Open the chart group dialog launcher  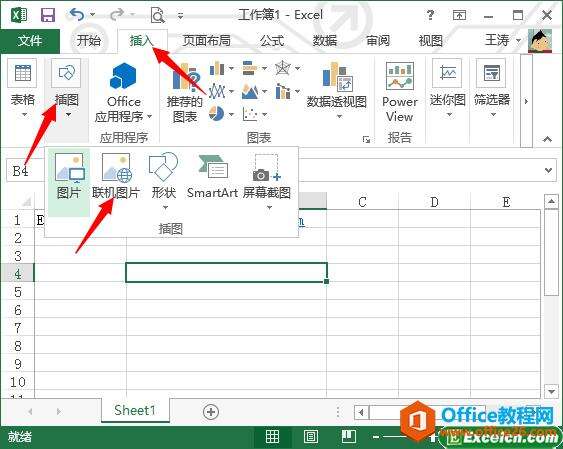(x=366, y=139)
